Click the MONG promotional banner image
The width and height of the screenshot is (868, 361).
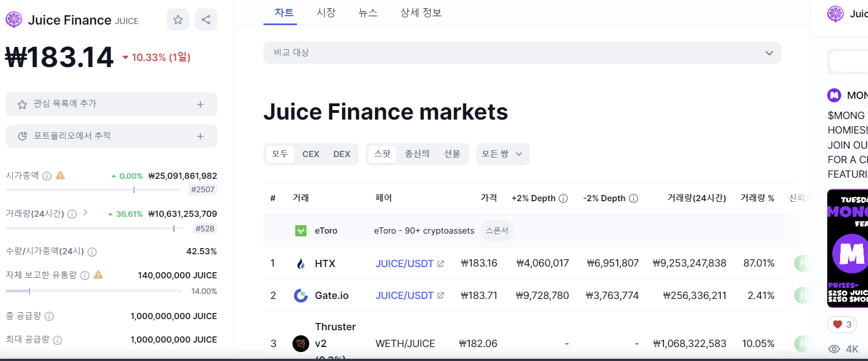tap(847, 248)
